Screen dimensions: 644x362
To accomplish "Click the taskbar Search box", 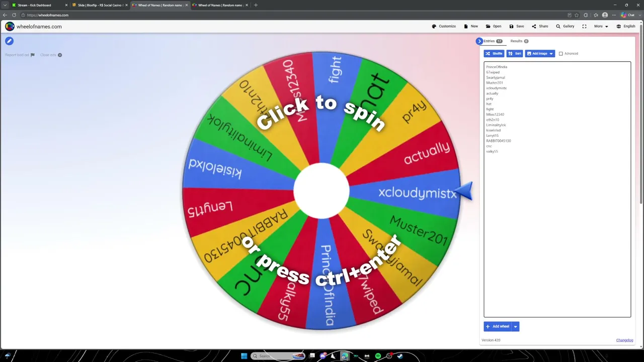I will [278, 356].
